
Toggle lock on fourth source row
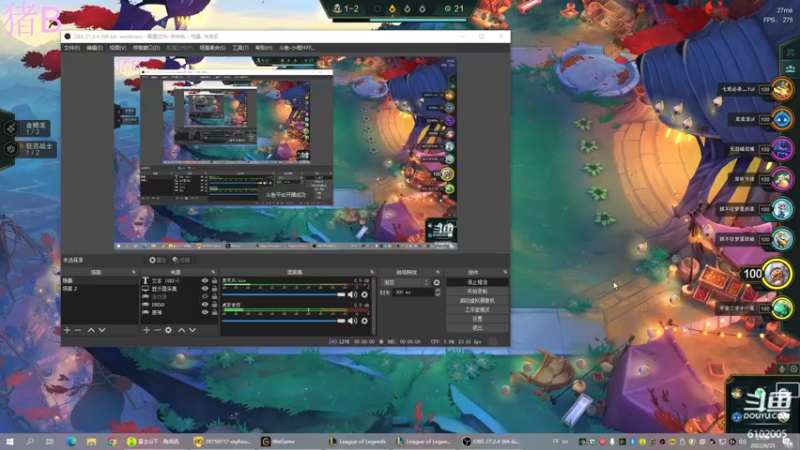pos(214,304)
